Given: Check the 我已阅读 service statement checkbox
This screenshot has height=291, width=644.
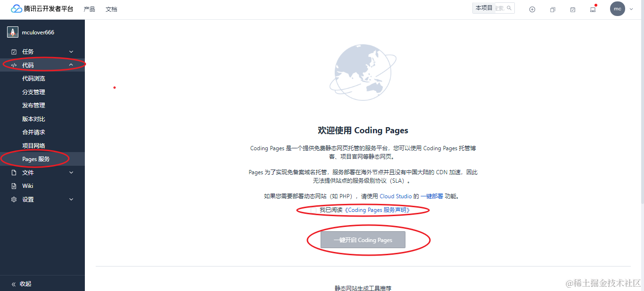Looking at the screenshot, I should tap(314, 210).
